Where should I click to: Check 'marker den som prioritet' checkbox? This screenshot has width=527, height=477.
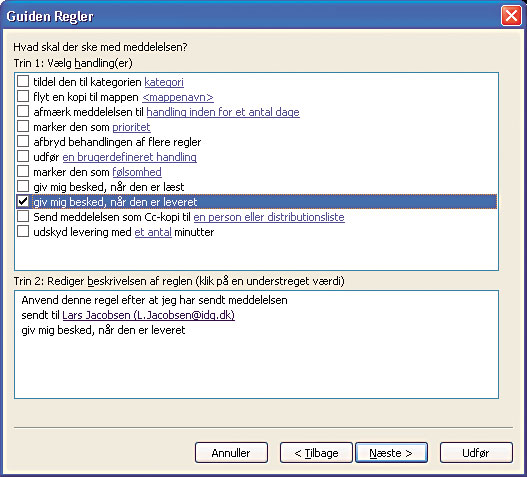[x=23, y=126]
